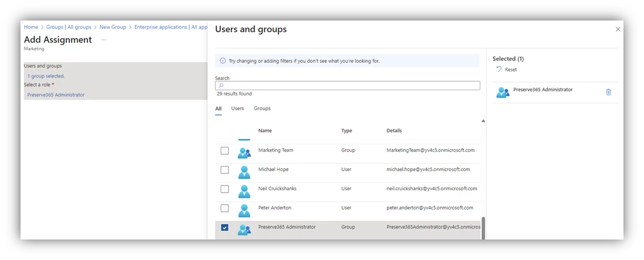Click the info icon in the filter banner

[x=223, y=61]
